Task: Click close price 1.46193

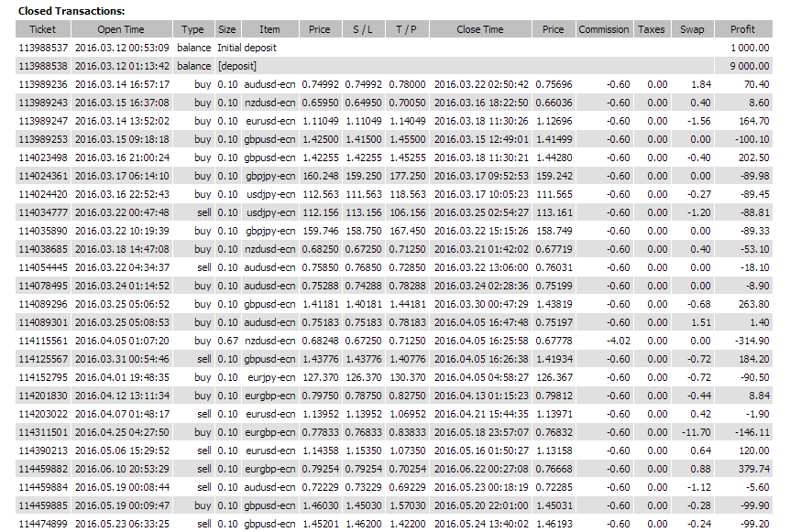Action: point(554,524)
